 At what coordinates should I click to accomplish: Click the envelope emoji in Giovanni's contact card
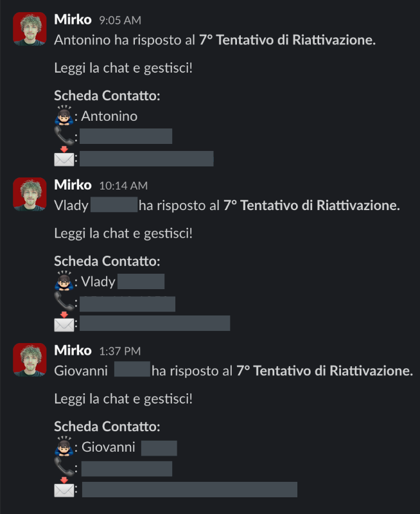coord(64,488)
